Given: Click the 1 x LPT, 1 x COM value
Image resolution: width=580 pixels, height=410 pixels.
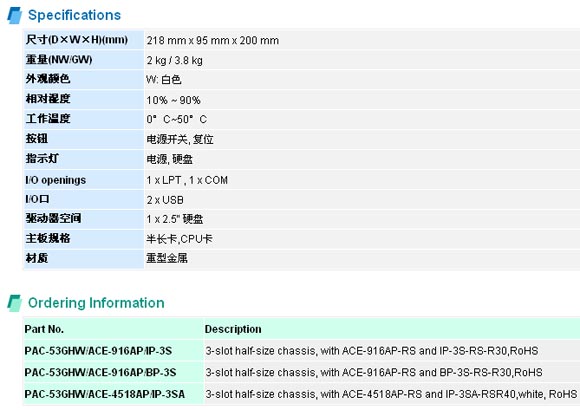Looking at the screenshot, I should (187, 180).
